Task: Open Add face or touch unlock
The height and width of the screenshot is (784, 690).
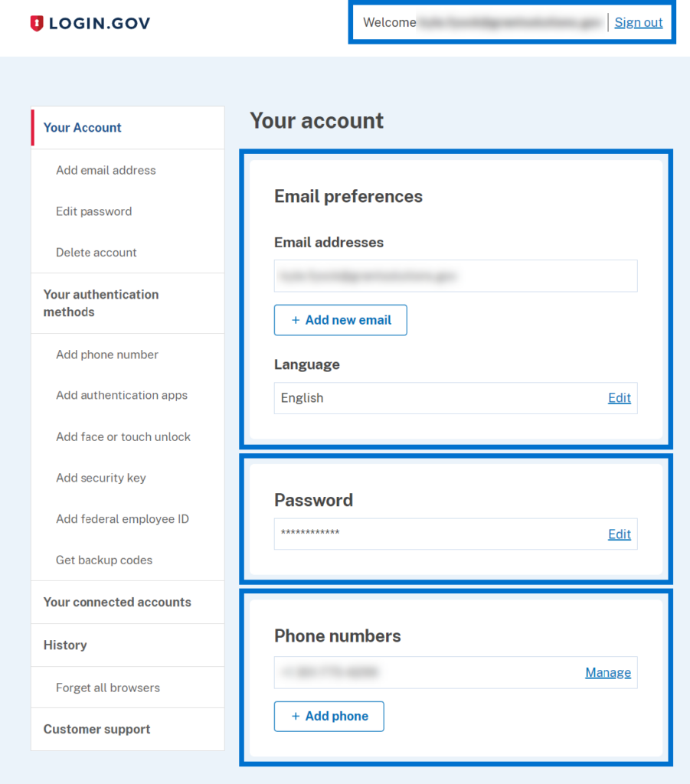Action: [123, 436]
